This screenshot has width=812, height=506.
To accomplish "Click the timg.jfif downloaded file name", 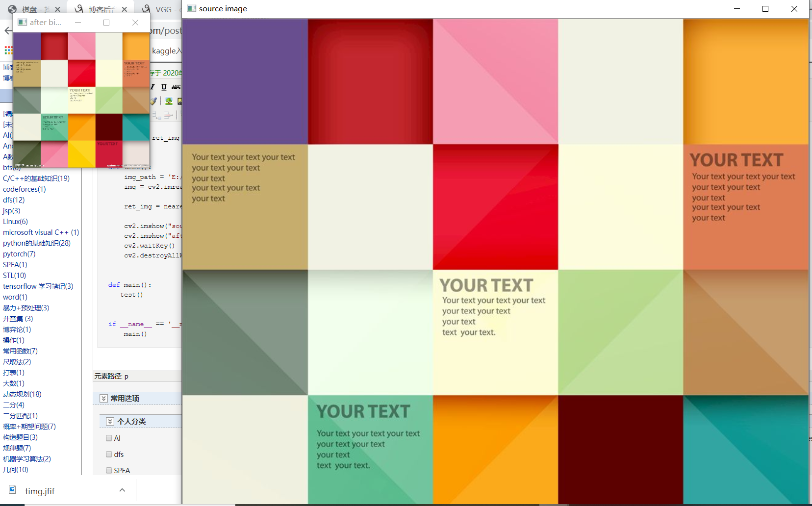I will pos(40,491).
